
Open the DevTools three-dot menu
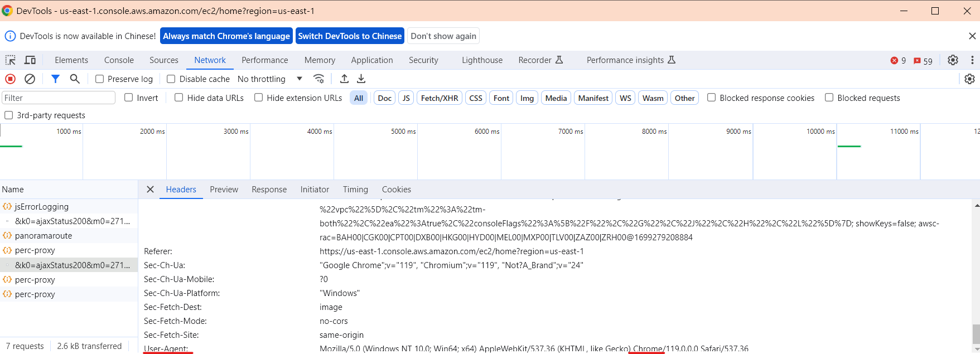click(972, 60)
